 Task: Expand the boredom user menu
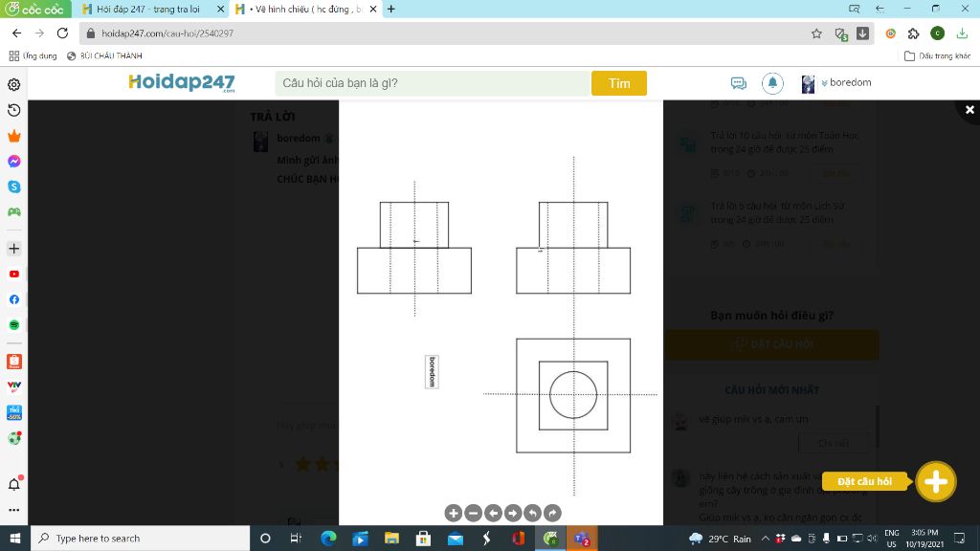pyautogui.click(x=836, y=83)
